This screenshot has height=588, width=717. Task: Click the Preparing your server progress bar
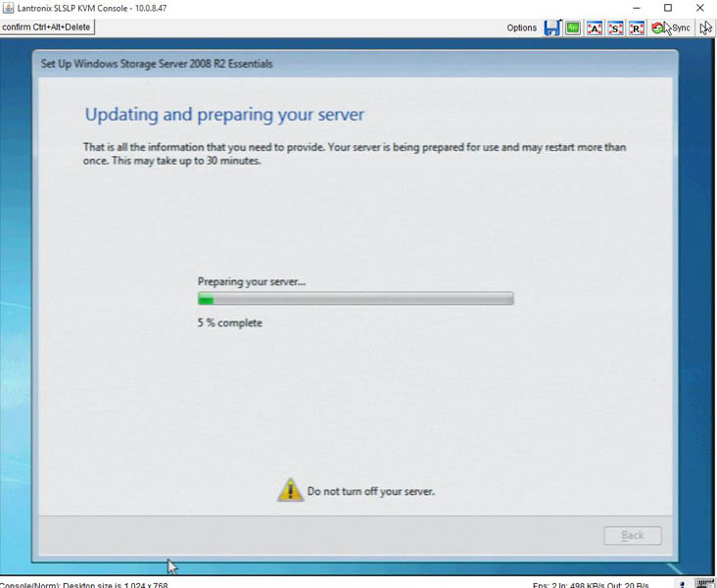pos(356,299)
